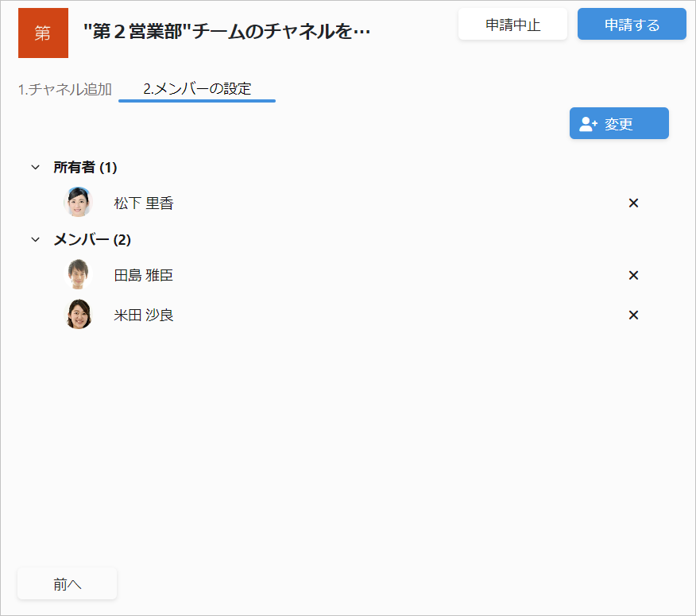Screen dimensions: 696x616
Task: Select the 2.メンバーの設定 tab
Action: (x=197, y=89)
